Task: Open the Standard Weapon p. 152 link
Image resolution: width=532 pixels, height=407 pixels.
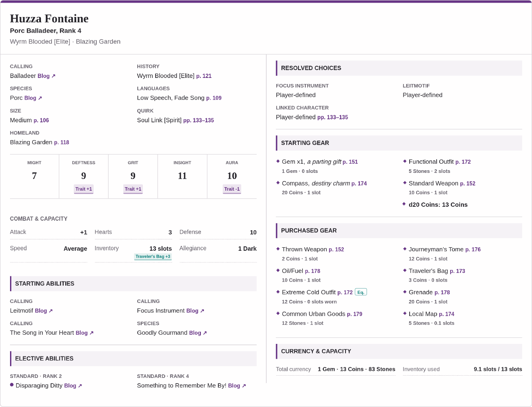Action: [x=468, y=184]
